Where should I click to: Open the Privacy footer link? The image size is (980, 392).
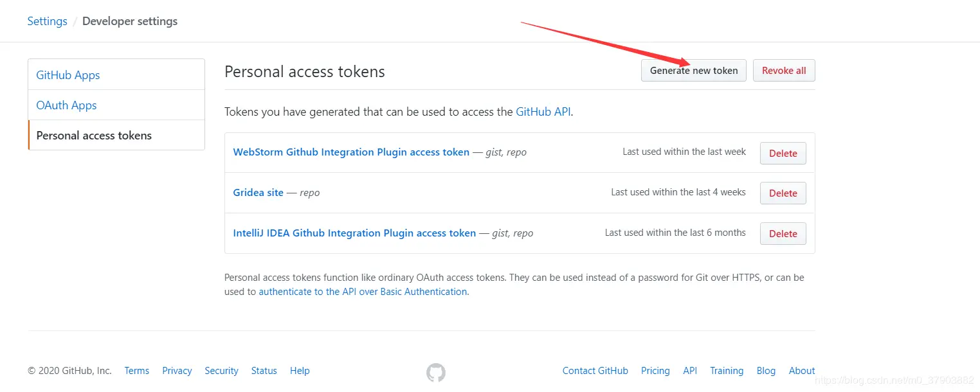(x=177, y=371)
